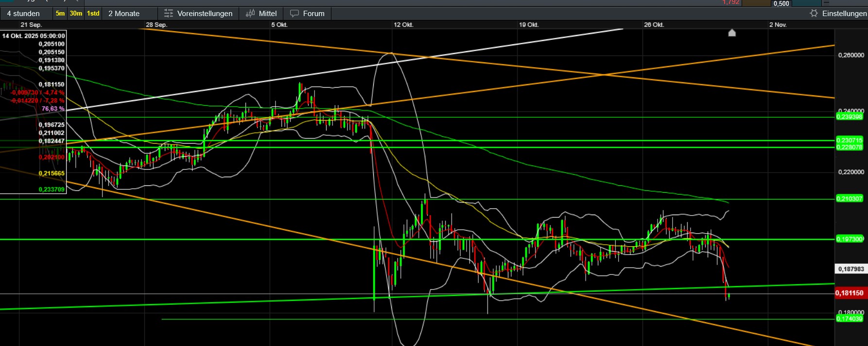Click the 0,500 value field at top
This screenshot has height=346, width=868.
click(781, 3)
